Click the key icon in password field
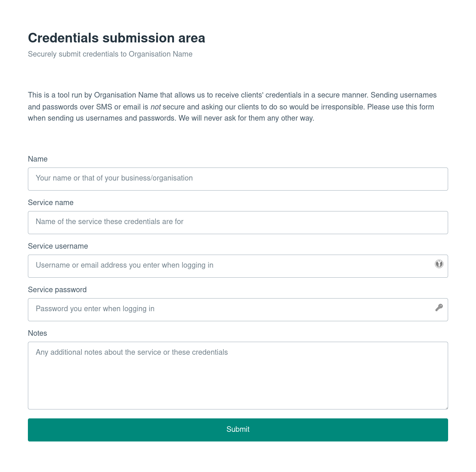Screen dimensions: 476x472 coord(439,307)
